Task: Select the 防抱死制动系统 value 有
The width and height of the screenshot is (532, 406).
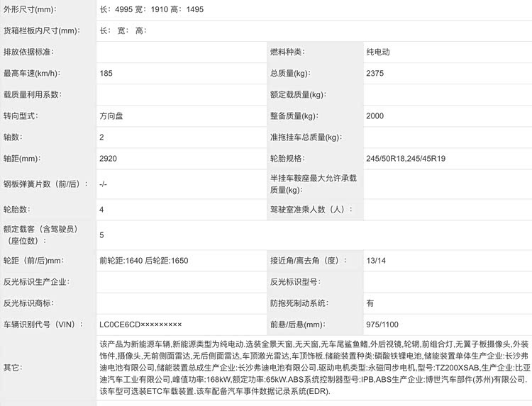Action: 370,303
